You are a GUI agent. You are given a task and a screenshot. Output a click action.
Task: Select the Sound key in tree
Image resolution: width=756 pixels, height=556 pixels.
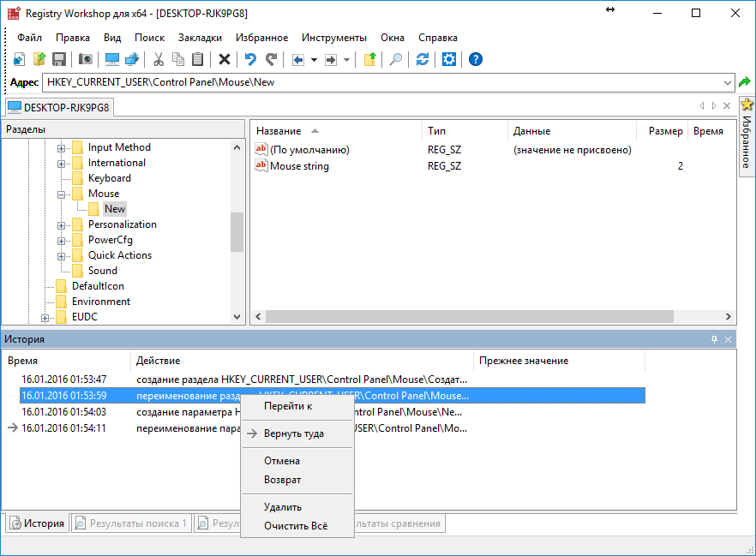(103, 271)
